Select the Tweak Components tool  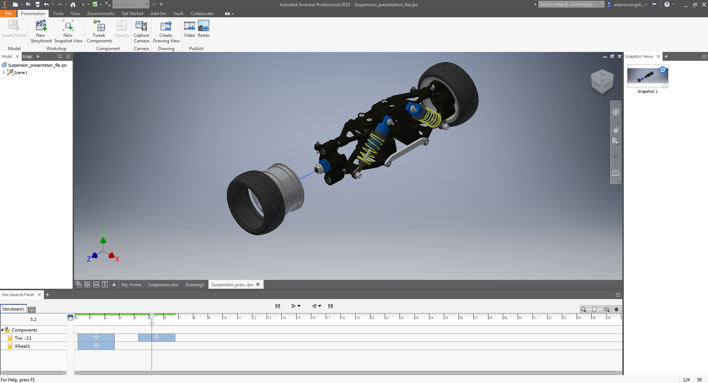99,31
